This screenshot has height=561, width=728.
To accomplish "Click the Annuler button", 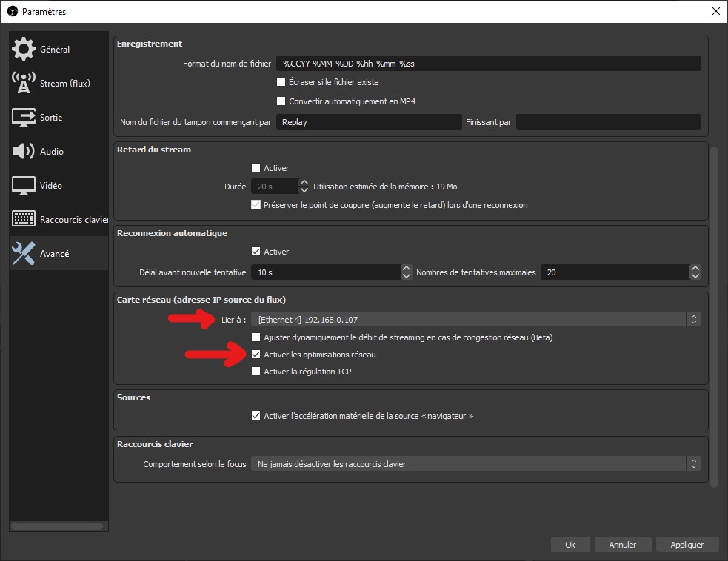I will 622,545.
